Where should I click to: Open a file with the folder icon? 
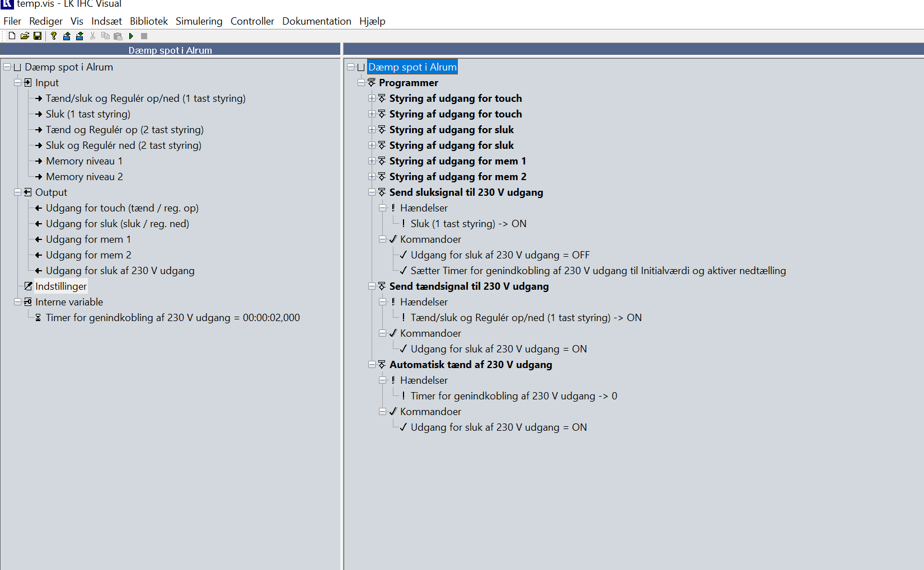click(x=25, y=36)
